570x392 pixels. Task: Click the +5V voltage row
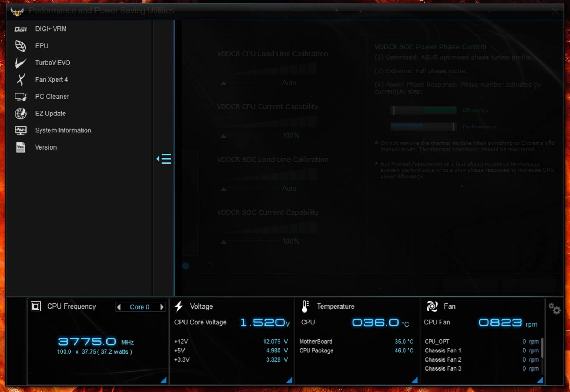[x=231, y=351]
